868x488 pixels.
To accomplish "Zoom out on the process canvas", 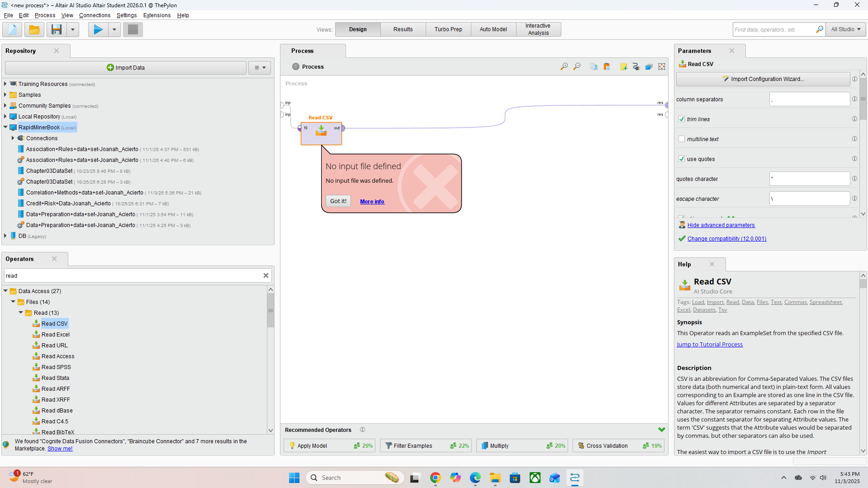I will (577, 66).
